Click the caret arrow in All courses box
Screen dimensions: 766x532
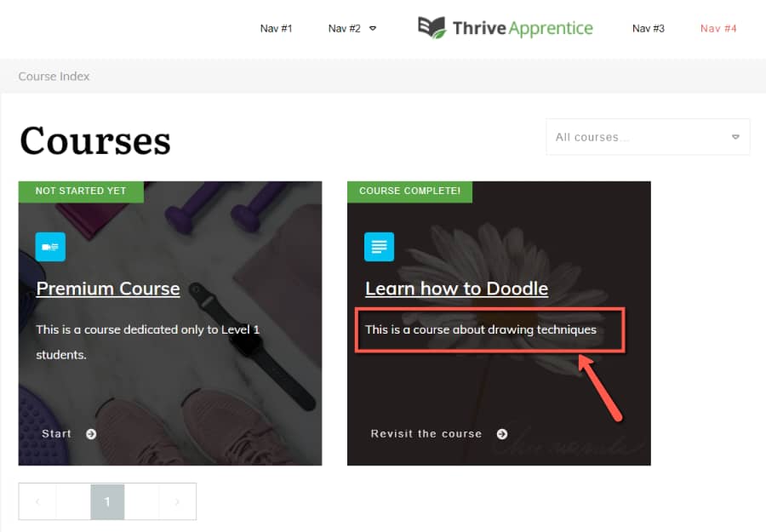click(735, 137)
